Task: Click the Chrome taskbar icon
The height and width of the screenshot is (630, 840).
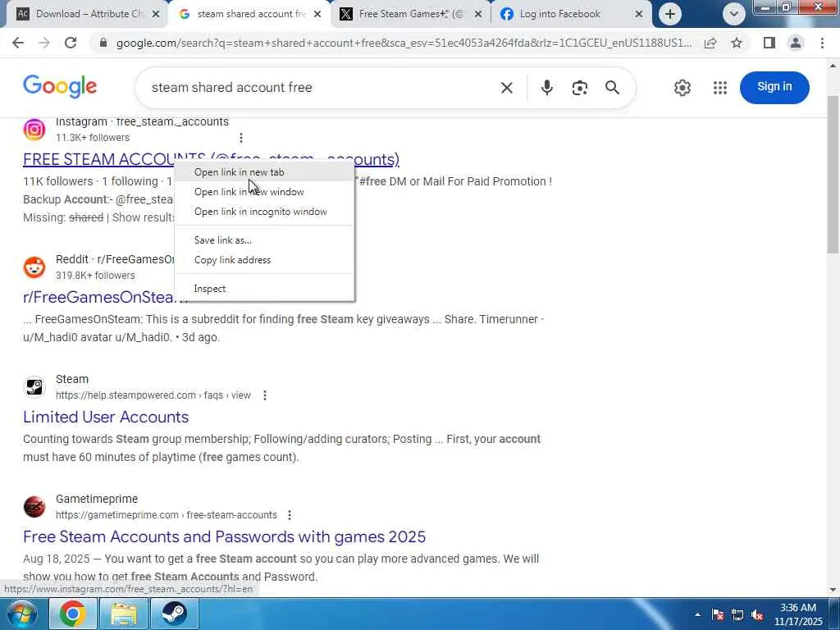Action: (73, 614)
